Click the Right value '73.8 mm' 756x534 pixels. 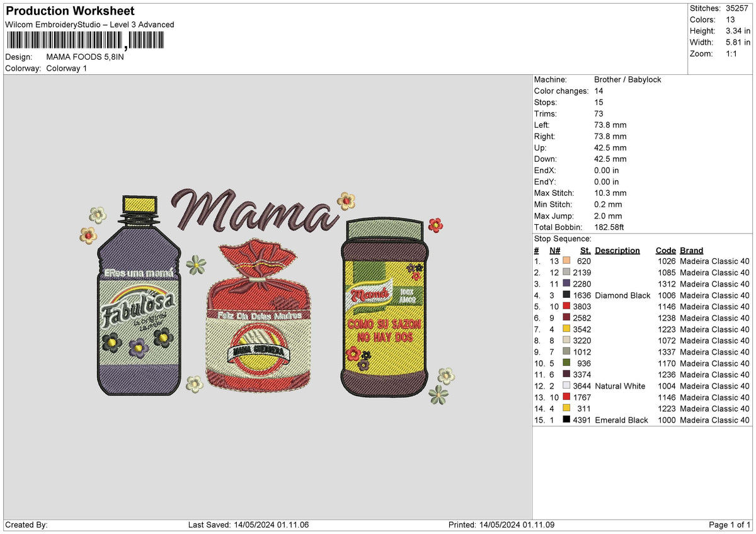coord(610,137)
